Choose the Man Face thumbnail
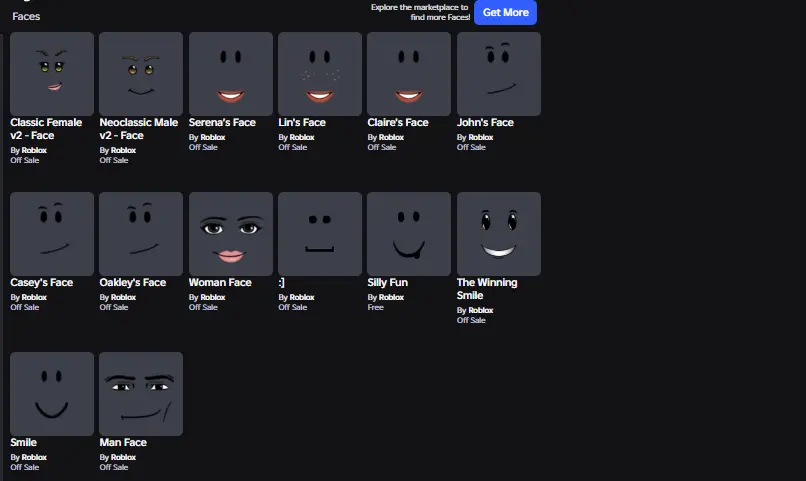The image size is (806, 481). pos(141,394)
